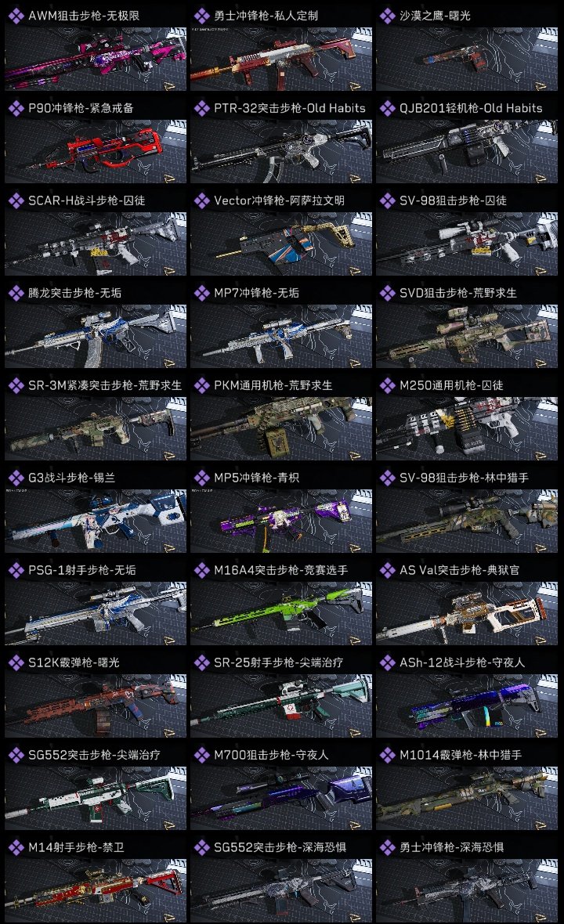Click the corner arrow on 勇士冲锋枪-深海恐惧 card
The width and height of the screenshot is (564, 924).
tap(541, 917)
